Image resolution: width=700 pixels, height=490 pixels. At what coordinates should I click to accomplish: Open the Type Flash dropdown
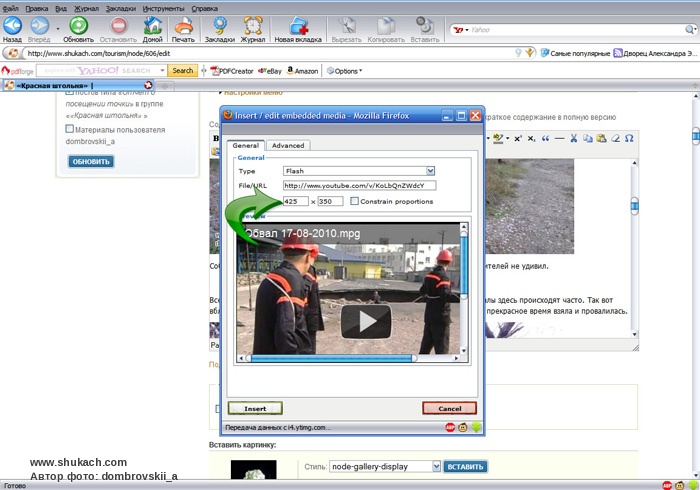coord(430,171)
